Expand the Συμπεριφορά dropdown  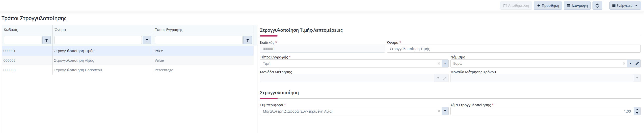coord(445,111)
